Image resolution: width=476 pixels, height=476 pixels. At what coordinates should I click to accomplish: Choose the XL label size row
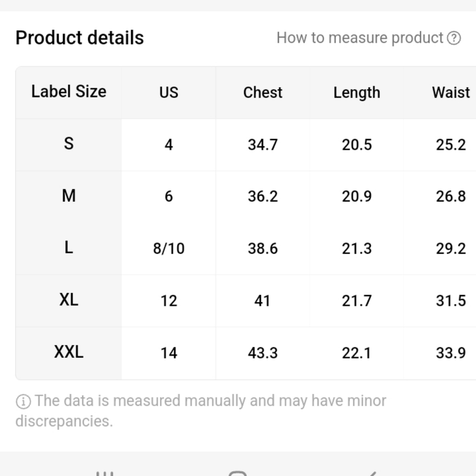click(246, 301)
